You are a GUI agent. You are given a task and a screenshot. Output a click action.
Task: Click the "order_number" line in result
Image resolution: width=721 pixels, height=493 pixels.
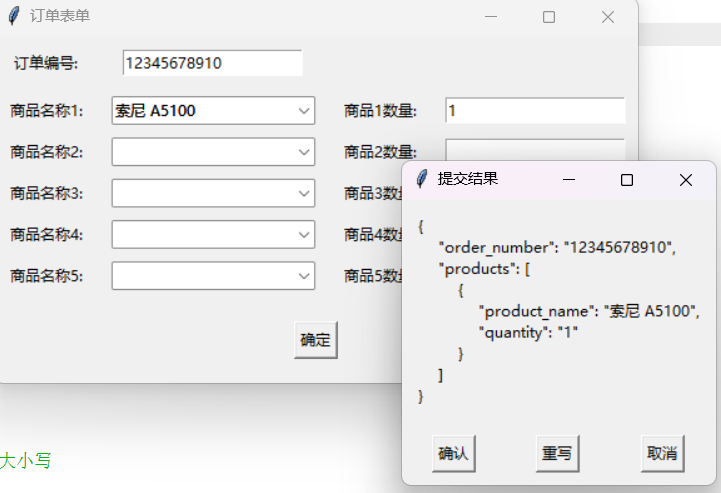(x=557, y=248)
